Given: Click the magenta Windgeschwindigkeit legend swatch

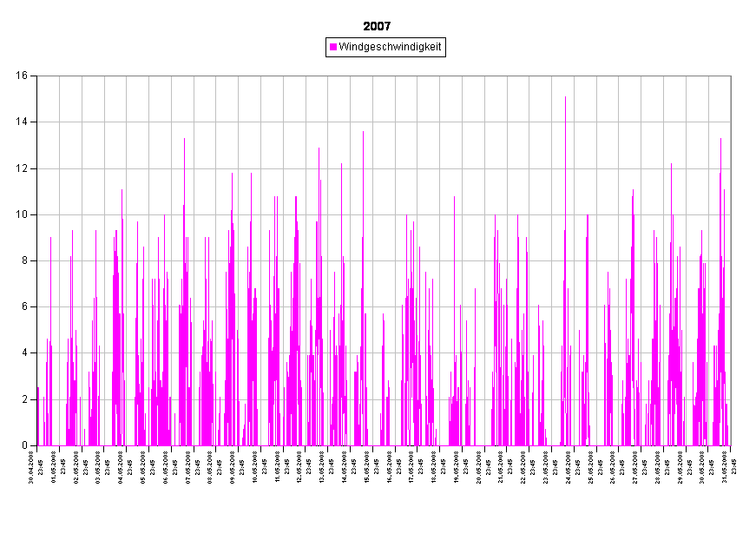Looking at the screenshot, I should tap(333, 47).
